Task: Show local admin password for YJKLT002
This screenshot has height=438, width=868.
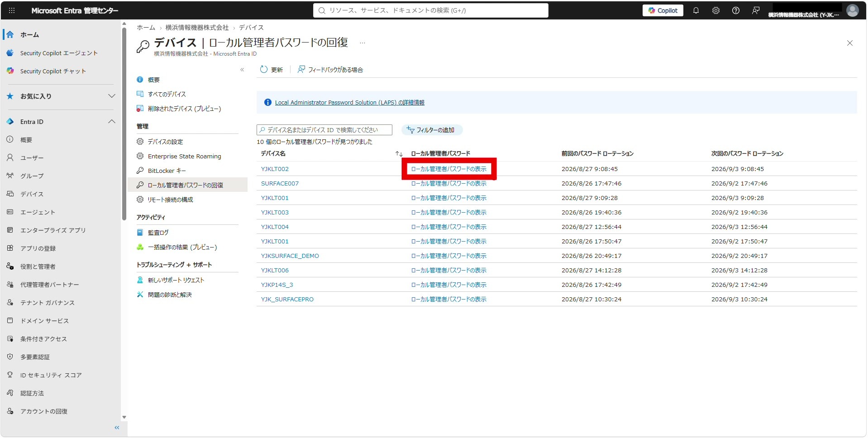Action: click(x=449, y=169)
